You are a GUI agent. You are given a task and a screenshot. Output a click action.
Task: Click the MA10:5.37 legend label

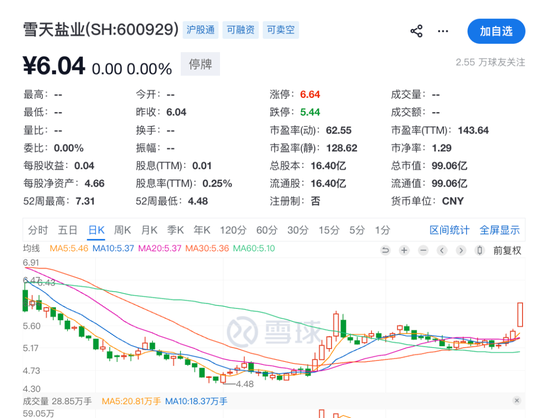point(113,249)
